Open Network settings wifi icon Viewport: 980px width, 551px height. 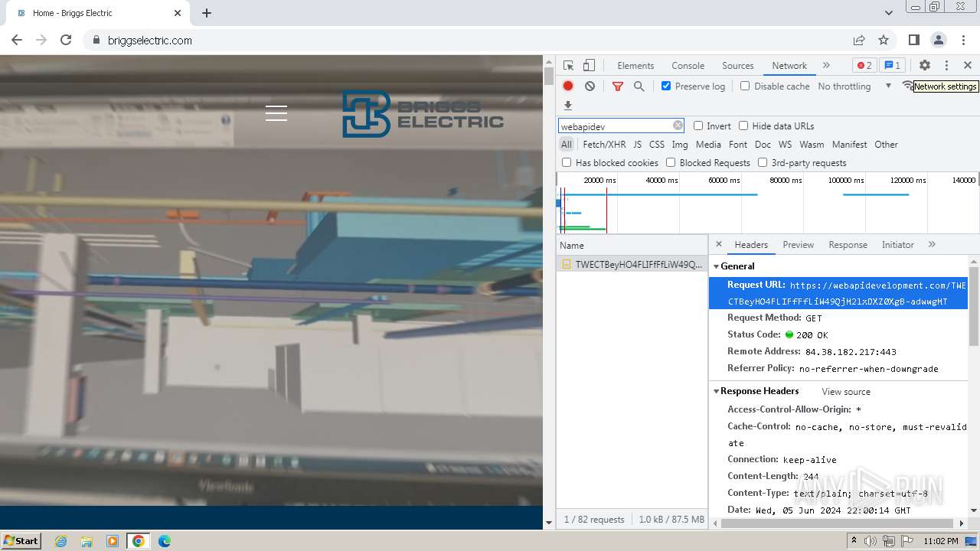click(x=907, y=86)
